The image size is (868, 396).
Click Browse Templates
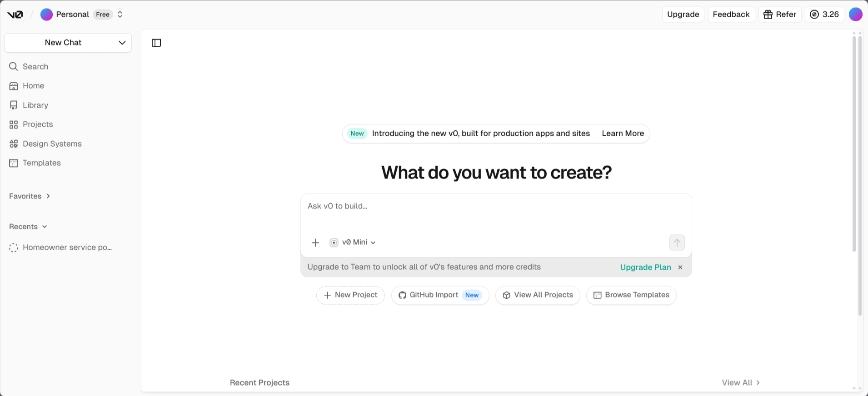click(631, 295)
